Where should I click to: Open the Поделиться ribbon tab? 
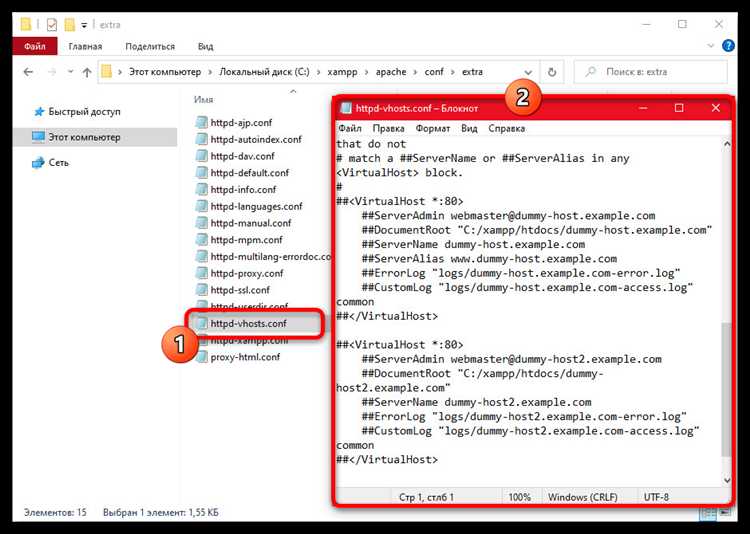[x=150, y=46]
